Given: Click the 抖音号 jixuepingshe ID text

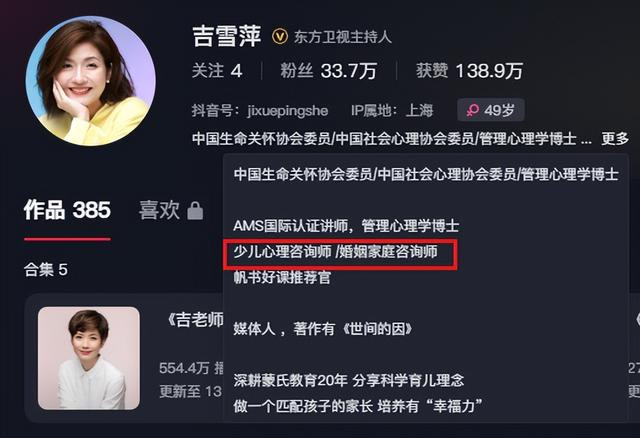Looking at the screenshot, I should click(x=260, y=110).
